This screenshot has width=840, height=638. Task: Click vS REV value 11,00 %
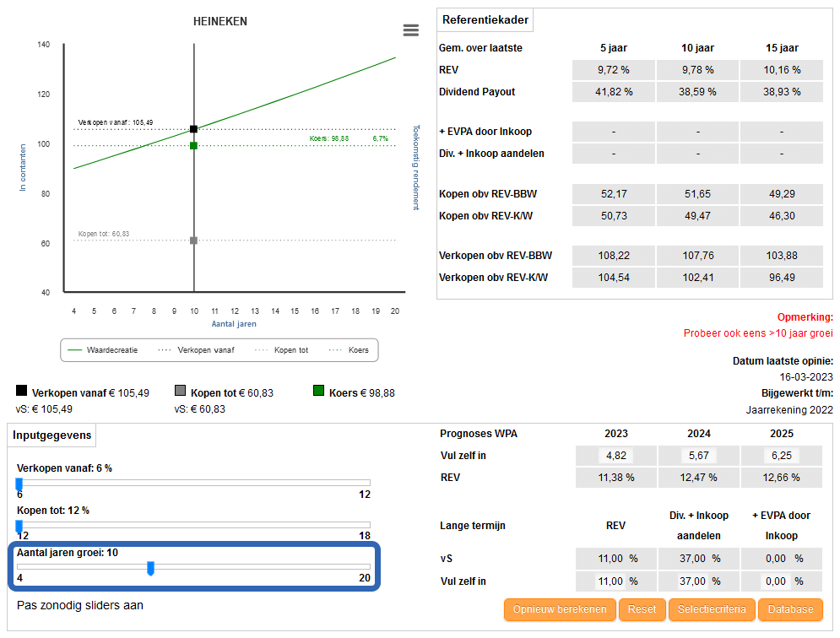click(616, 559)
